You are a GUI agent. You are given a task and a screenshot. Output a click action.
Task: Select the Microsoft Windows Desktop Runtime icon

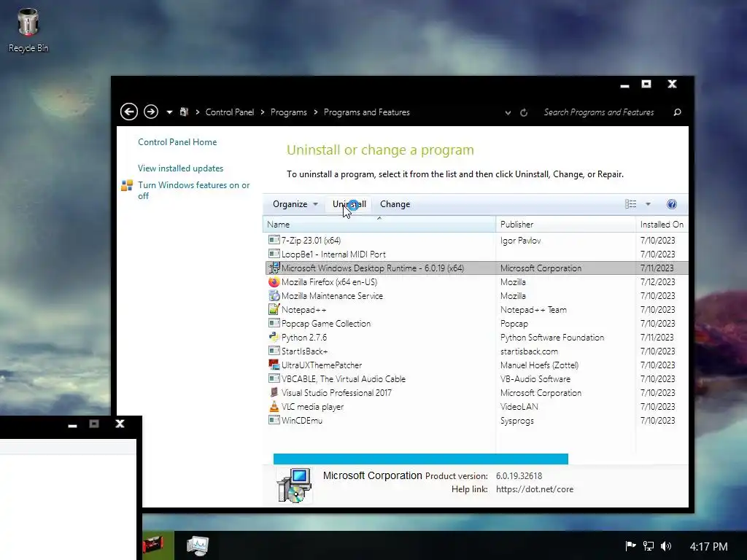pyautogui.click(x=274, y=268)
